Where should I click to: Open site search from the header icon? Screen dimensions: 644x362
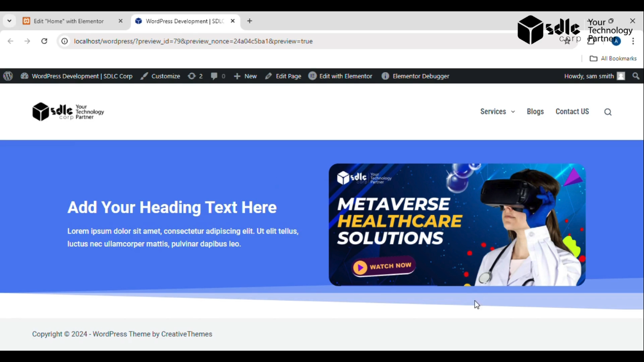(x=608, y=112)
